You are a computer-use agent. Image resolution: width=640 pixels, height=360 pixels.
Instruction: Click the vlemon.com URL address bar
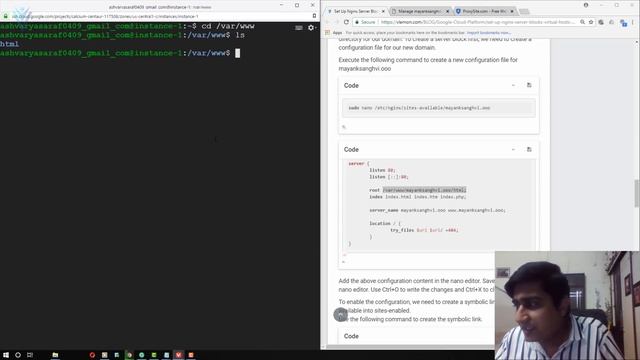click(x=477, y=22)
